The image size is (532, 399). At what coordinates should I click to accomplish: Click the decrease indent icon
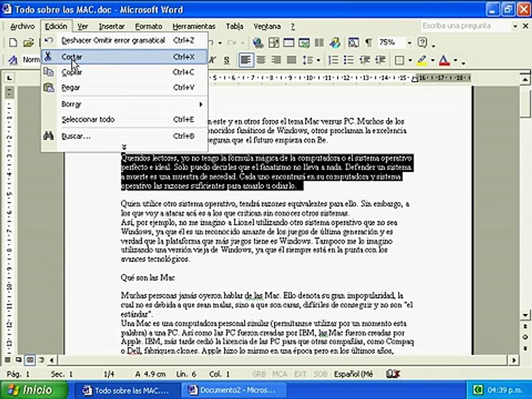[x=365, y=60]
